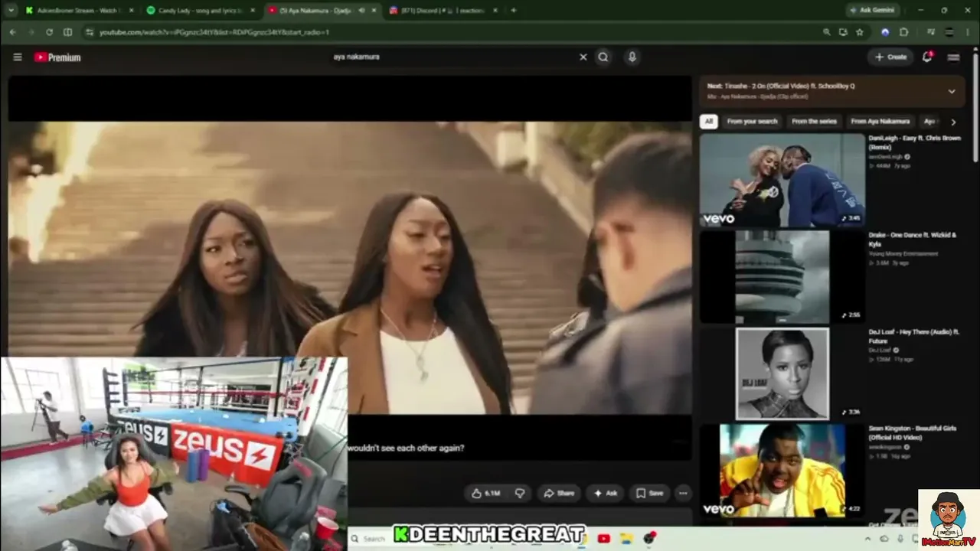The image size is (980, 551).
Task: Like the video with the thumbs-up button
Action: pos(486,493)
